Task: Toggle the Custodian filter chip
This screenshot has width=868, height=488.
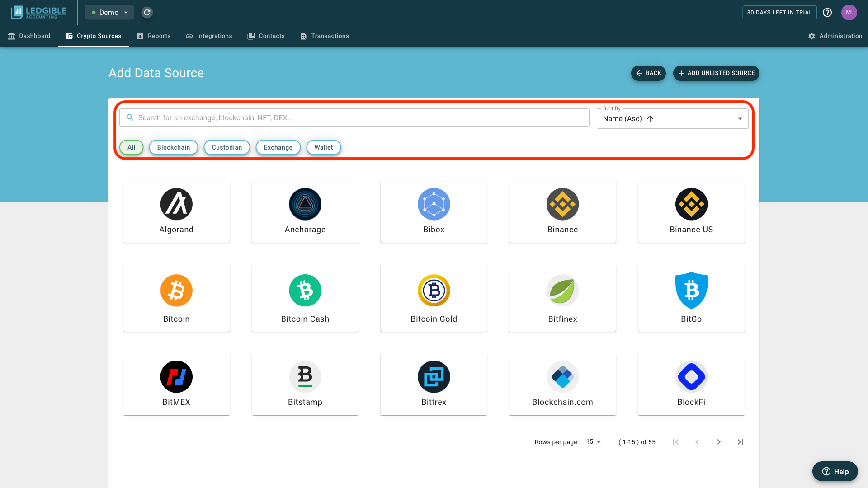Action: [x=227, y=147]
